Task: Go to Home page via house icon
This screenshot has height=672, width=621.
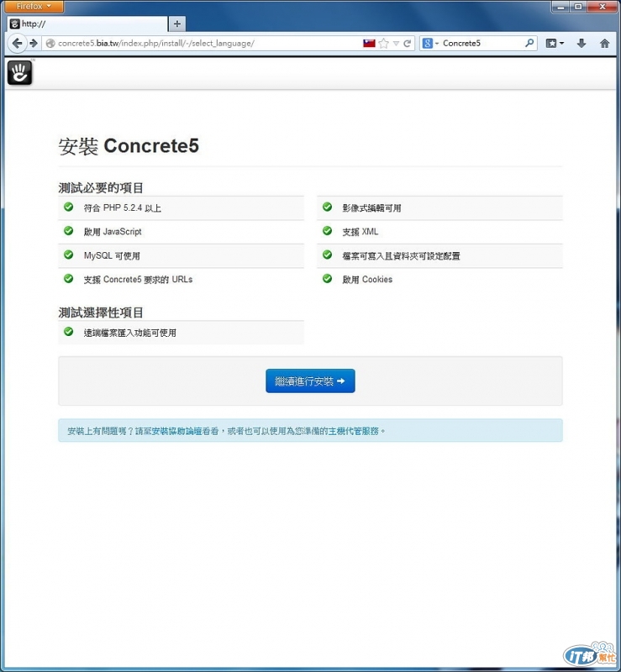Action: (x=604, y=44)
